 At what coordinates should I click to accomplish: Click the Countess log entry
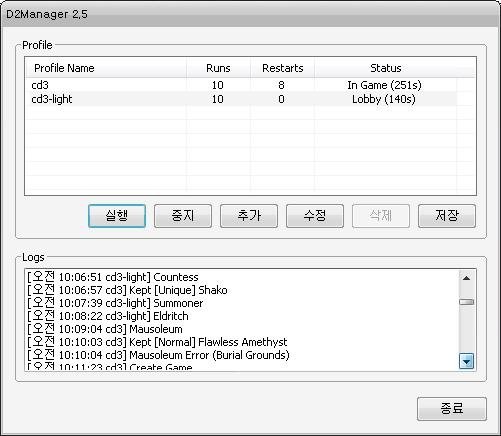point(113,277)
